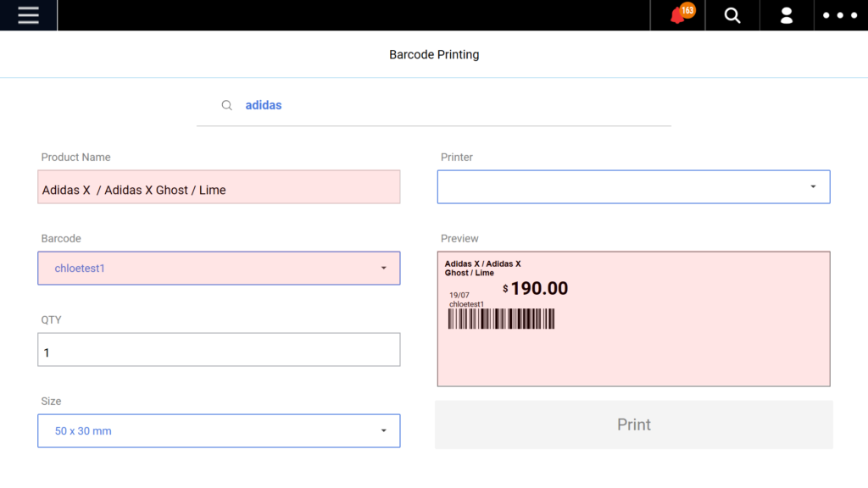
Task: Open the hamburger navigation menu
Action: click(x=28, y=14)
